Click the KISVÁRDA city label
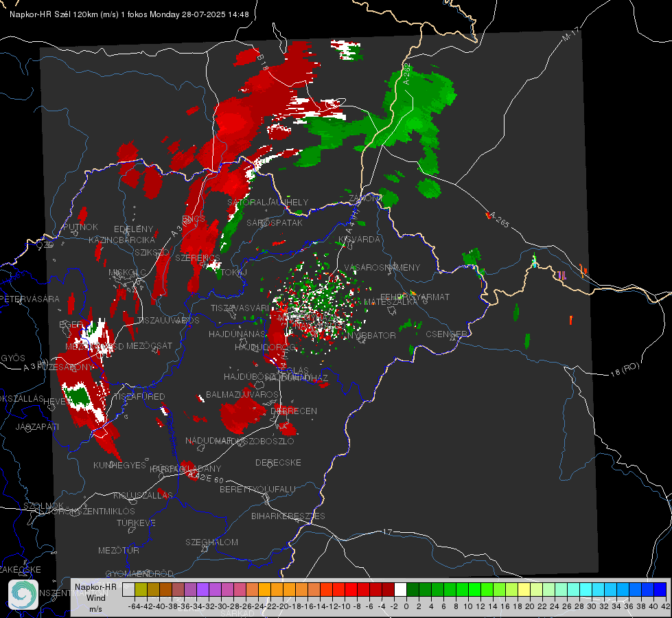The width and height of the screenshot is (672, 618). coord(359,240)
